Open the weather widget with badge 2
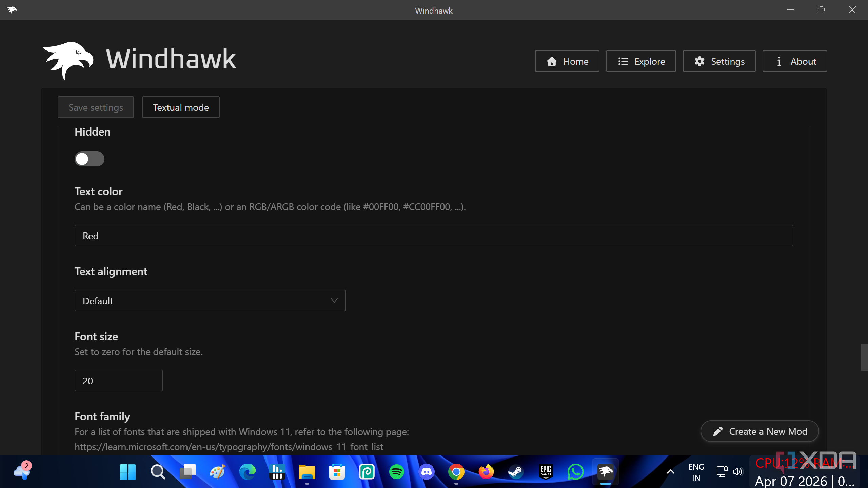The width and height of the screenshot is (868, 488). click(x=22, y=471)
